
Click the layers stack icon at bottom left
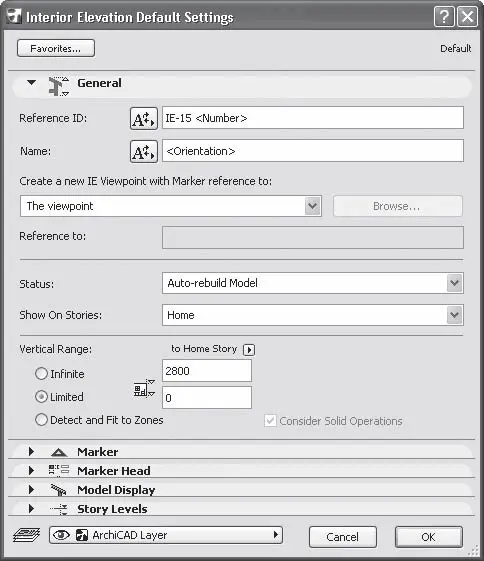[x=26, y=536]
